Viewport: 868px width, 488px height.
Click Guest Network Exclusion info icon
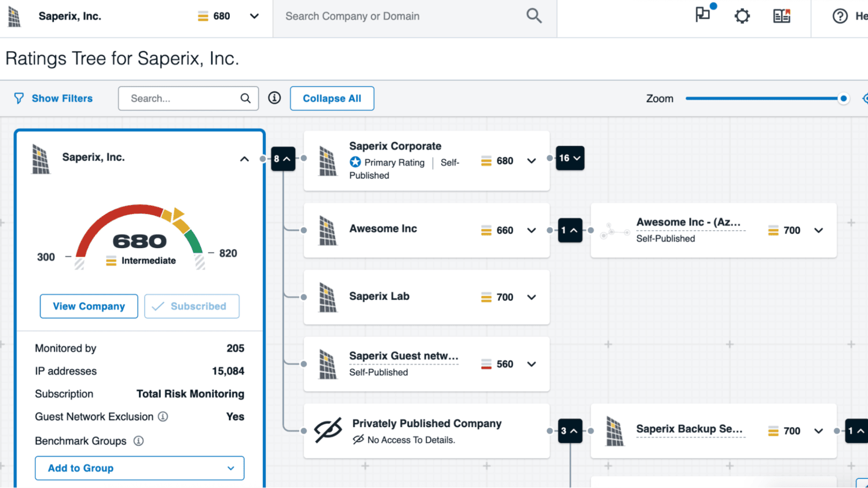click(x=163, y=417)
